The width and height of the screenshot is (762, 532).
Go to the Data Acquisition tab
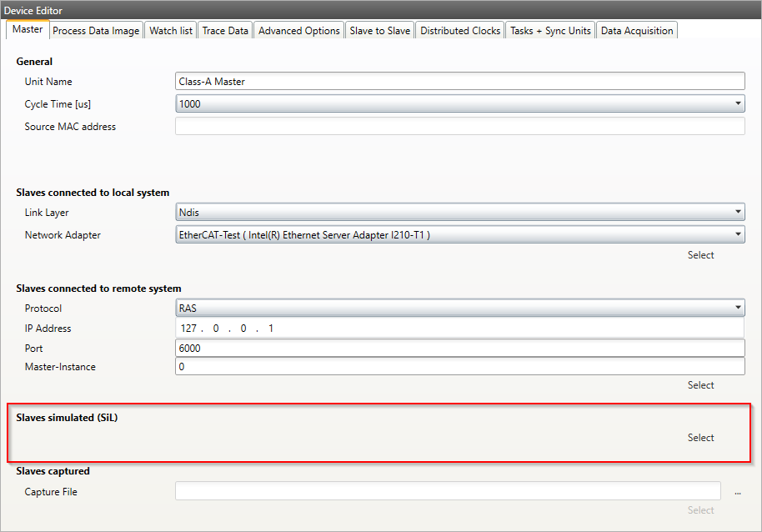[637, 31]
